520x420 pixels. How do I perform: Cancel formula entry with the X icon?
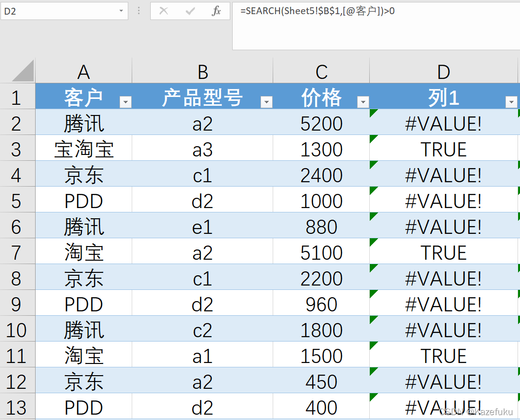coord(163,11)
